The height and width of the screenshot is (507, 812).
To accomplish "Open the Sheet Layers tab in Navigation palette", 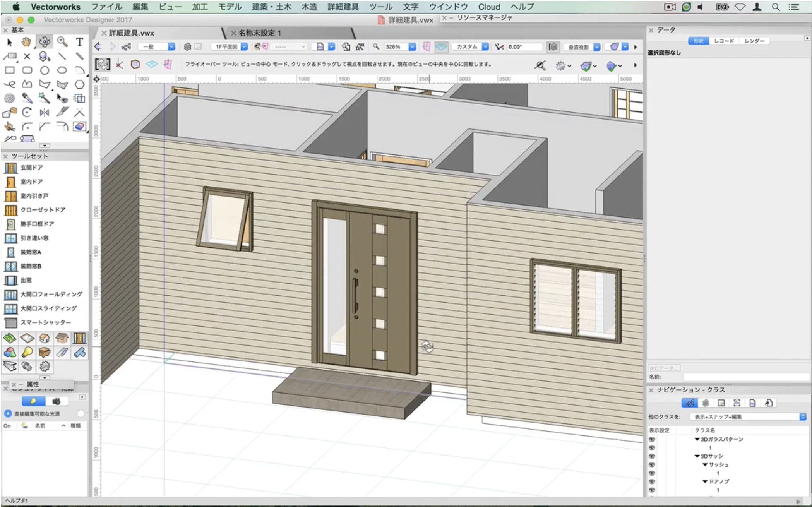I will coord(721,403).
